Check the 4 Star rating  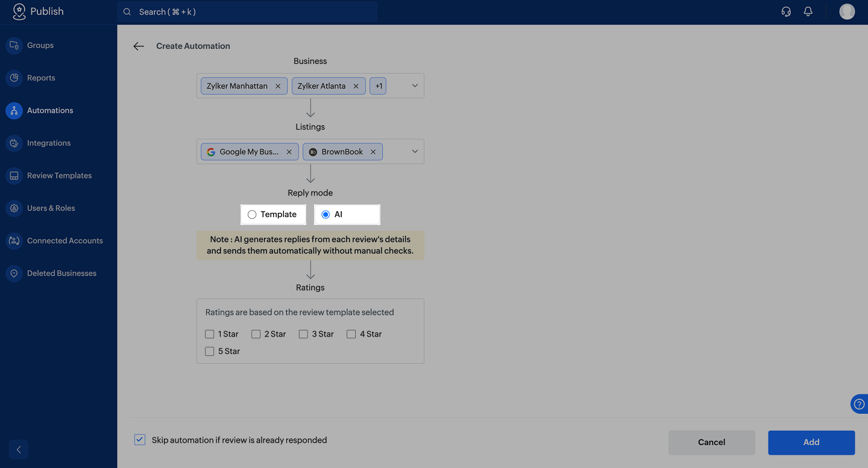(x=351, y=334)
